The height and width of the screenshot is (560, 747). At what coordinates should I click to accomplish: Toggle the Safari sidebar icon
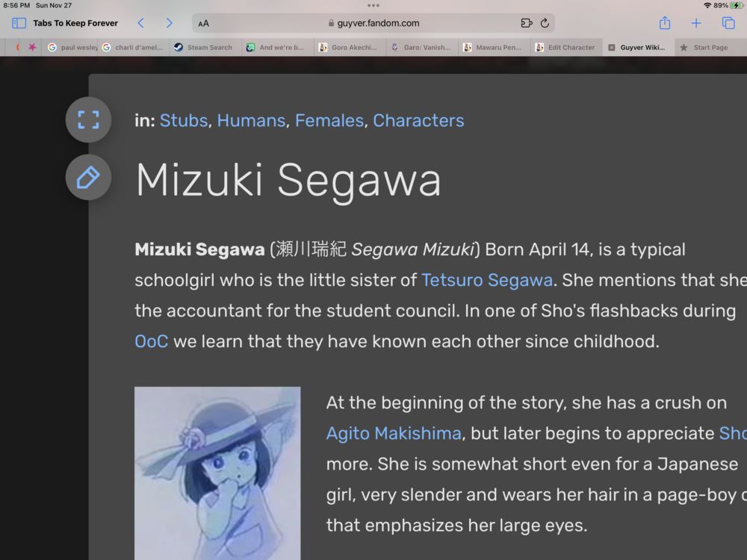pyautogui.click(x=19, y=23)
